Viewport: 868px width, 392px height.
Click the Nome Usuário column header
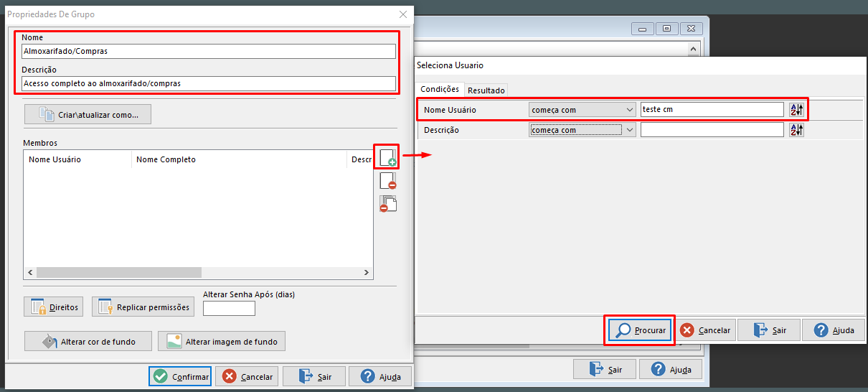pos(77,159)
